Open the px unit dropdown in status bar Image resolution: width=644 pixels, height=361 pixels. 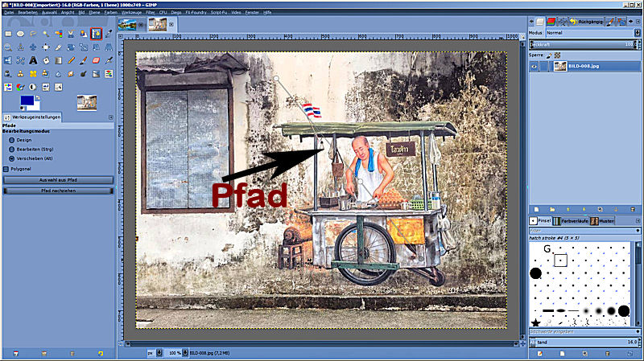(x=159, y=353)
